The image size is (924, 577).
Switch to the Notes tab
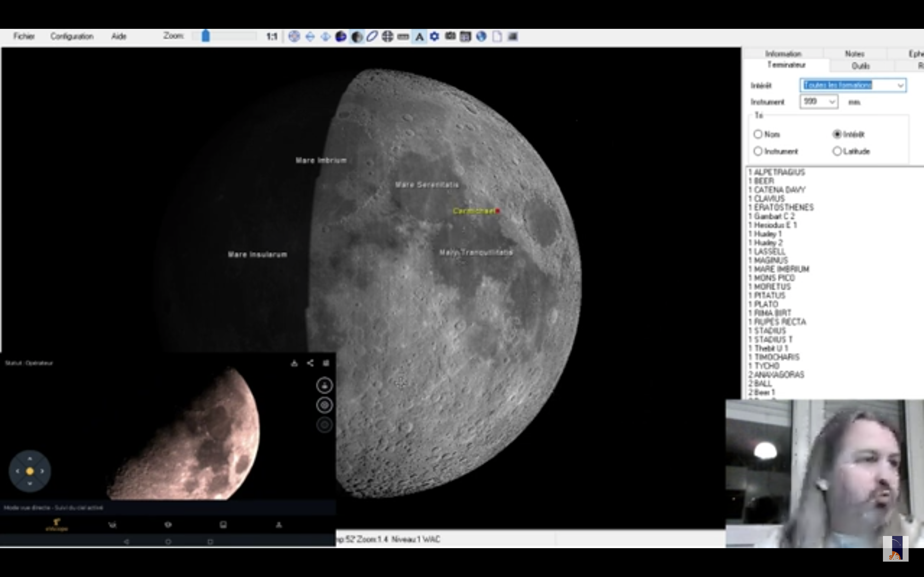pos(854,54)
